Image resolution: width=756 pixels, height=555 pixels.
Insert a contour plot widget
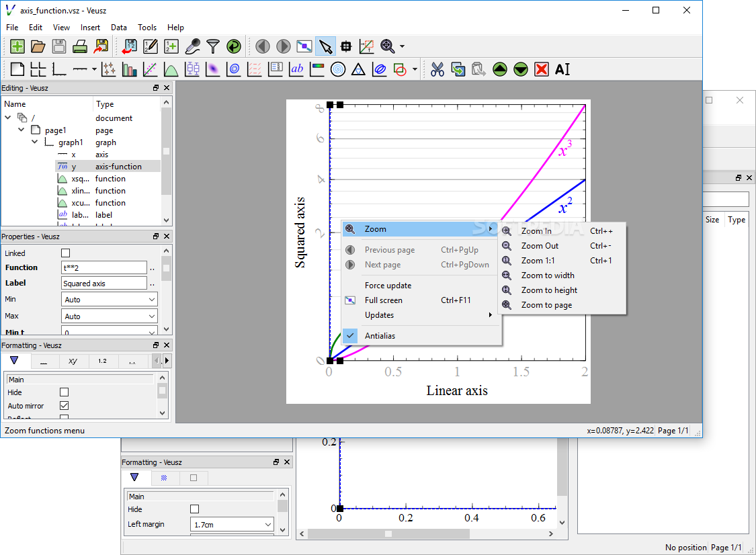(x=234, y=69)
